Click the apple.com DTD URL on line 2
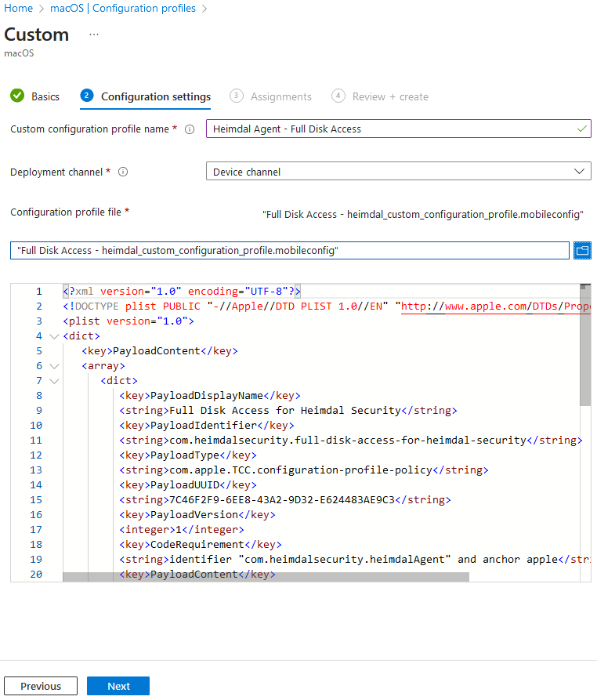The width and height of the screenshot is (597, 700). coord(496,306)
